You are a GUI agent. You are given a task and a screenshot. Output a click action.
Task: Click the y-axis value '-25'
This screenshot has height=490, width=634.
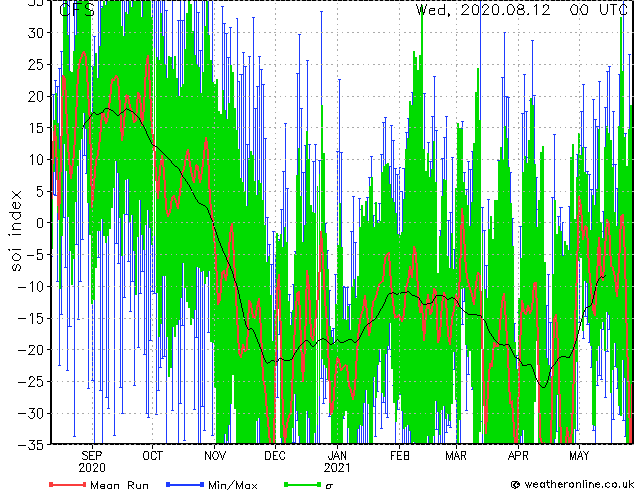(32, 382)
